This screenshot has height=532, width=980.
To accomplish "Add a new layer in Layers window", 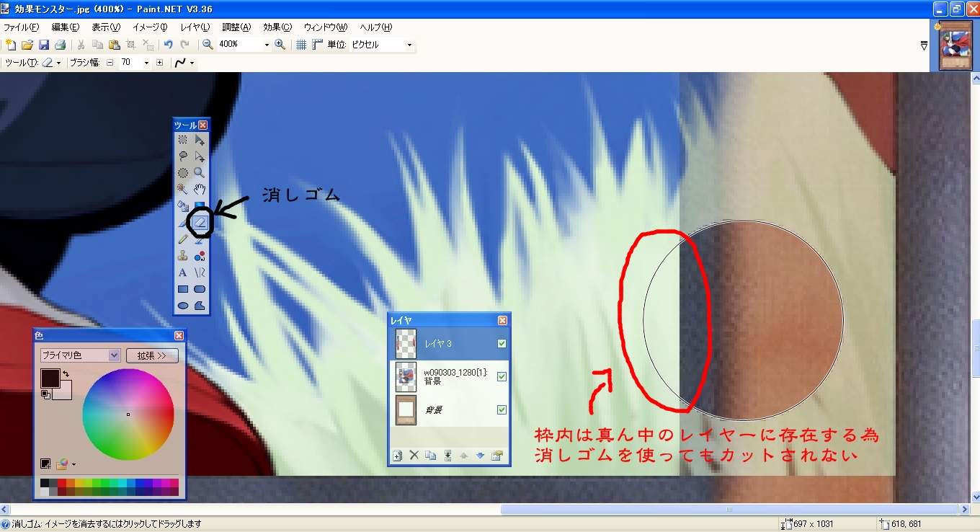I will click(x=397, y=456).
